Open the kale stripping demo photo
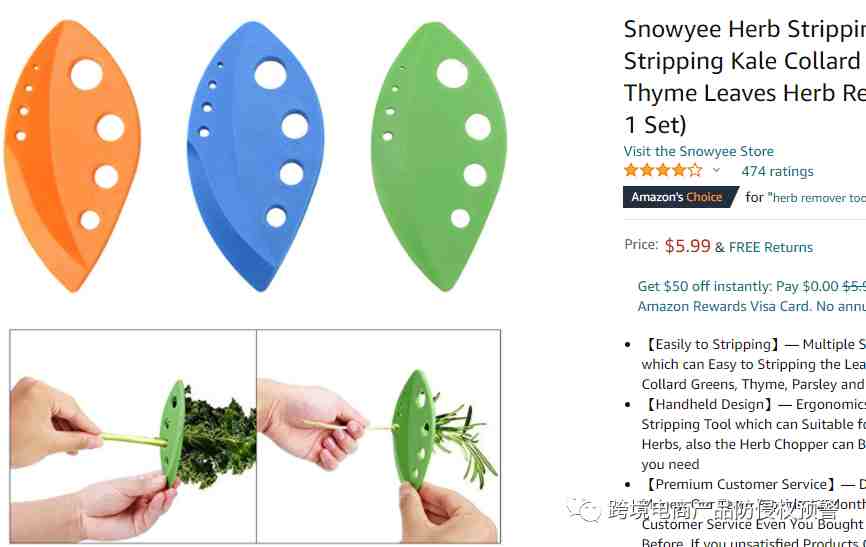This screenshot has height=547, width=866. pos(133,436)
